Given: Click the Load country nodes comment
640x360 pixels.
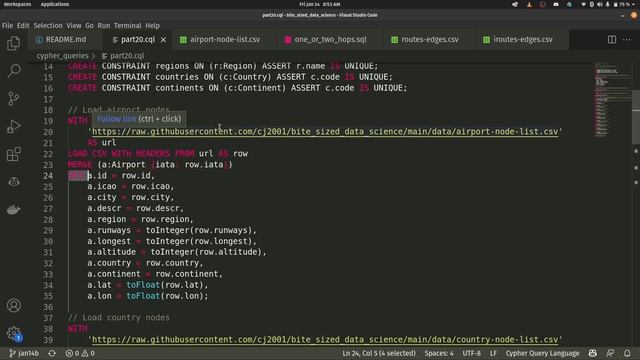Looking at the screenshot, I should point(118,318).
